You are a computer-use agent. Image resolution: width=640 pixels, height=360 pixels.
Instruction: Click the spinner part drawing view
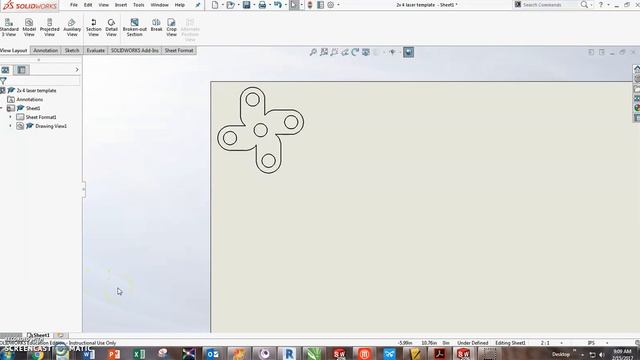click(x=261, y=130)
